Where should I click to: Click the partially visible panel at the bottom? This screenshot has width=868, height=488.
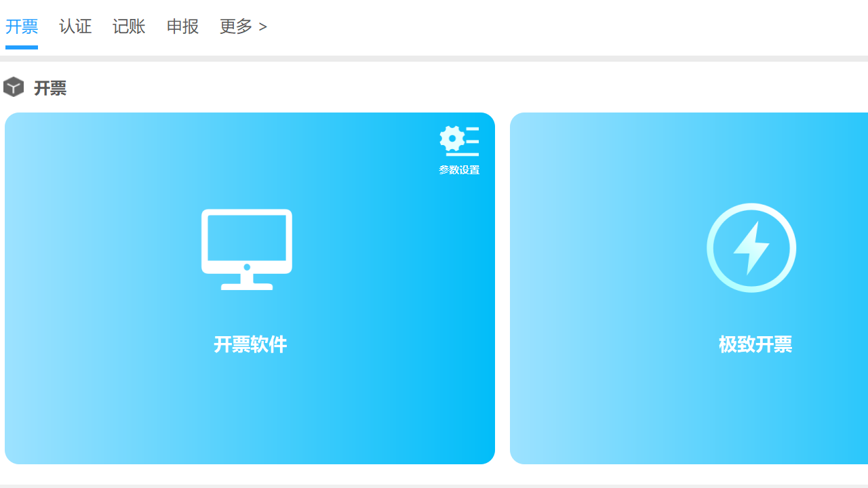[434, 485]
